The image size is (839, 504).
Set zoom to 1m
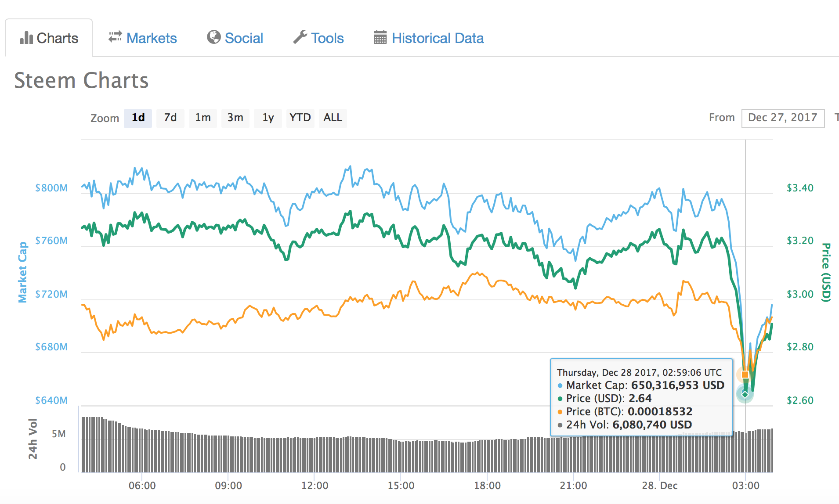pos(203,118)
